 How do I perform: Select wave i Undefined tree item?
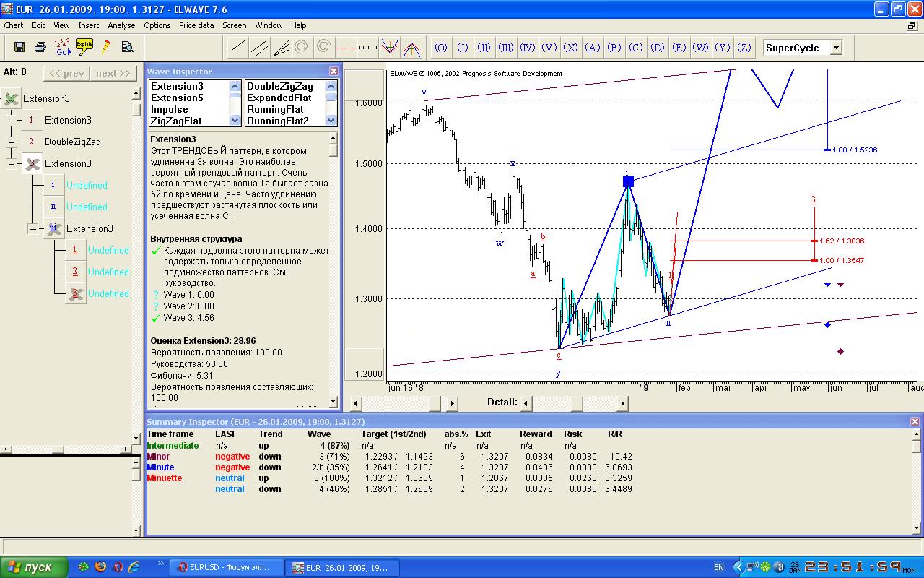[x=87, y=186]
